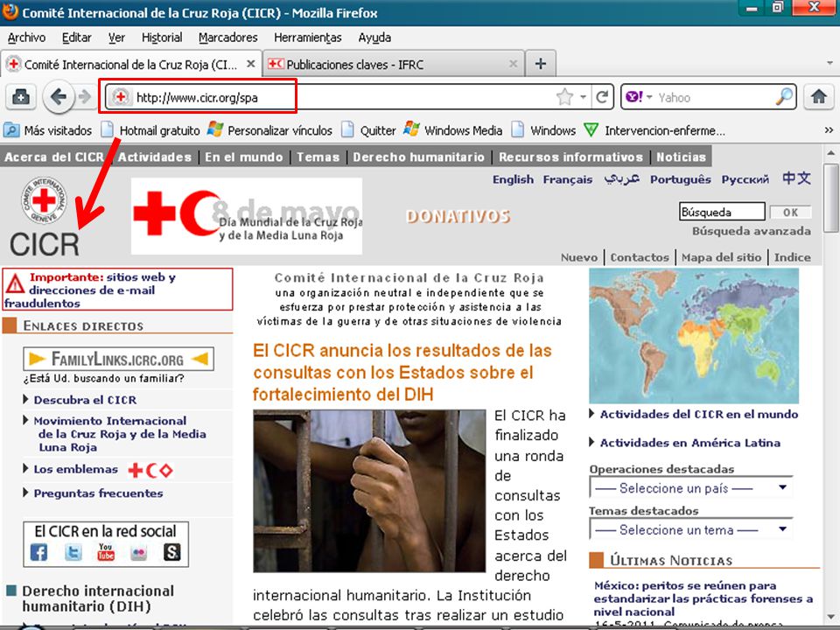Click the Reload page icon
Viewport: 840px width, 630px height.
pos(602,97)
